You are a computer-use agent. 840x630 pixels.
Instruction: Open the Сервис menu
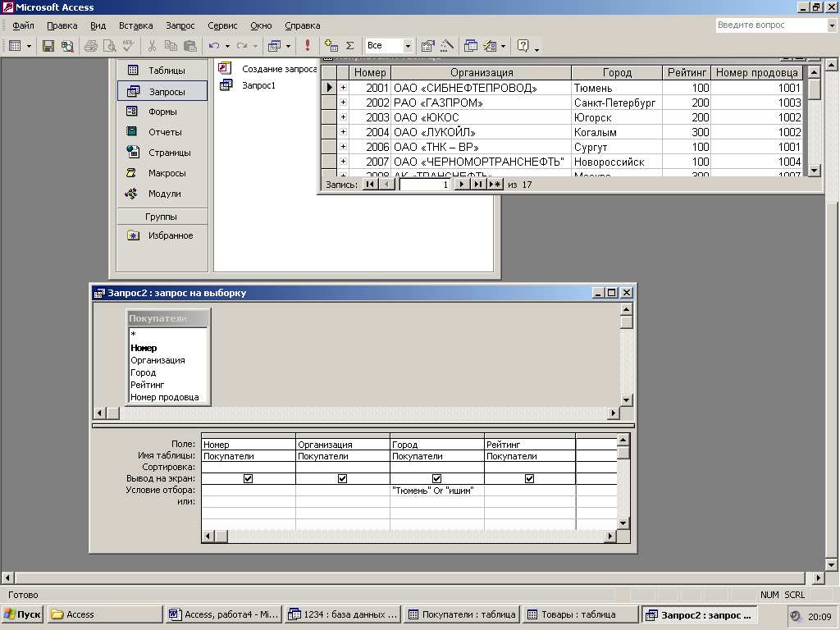(x=222, y=25)
